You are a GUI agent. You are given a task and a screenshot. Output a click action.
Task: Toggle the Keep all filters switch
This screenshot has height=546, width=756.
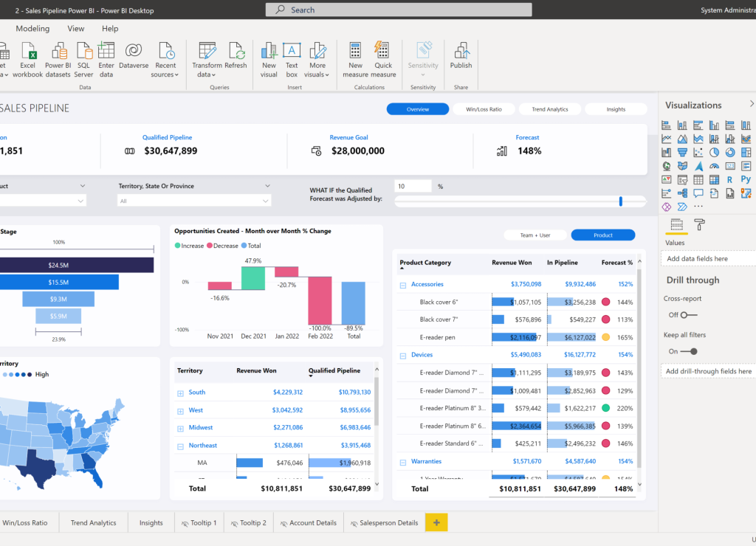(x=690, y=352)
